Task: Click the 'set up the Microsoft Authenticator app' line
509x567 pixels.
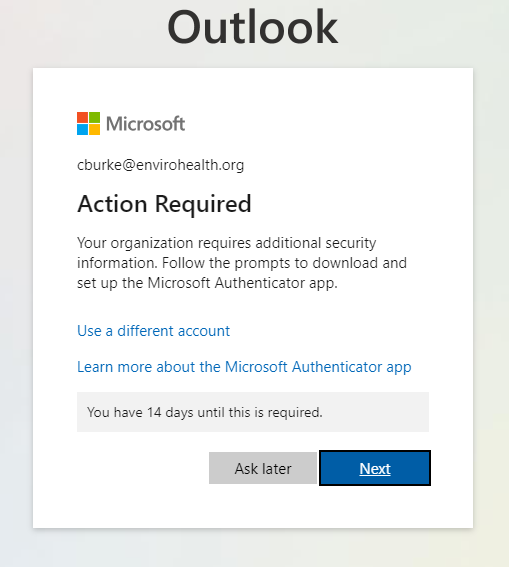Action: 207,283
